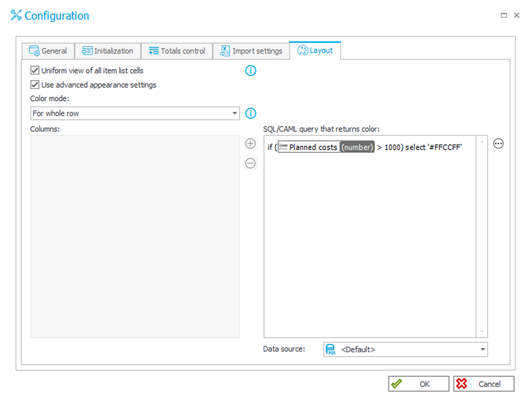This screenshot has width=530, height=399.
Task: Click the Configuration wrench title icon
Action: pos(16,15)
